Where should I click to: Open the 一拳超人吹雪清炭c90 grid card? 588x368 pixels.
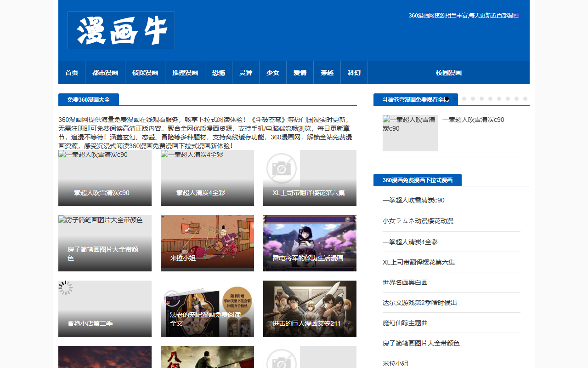pyautogui.click(x=105, y=178)
